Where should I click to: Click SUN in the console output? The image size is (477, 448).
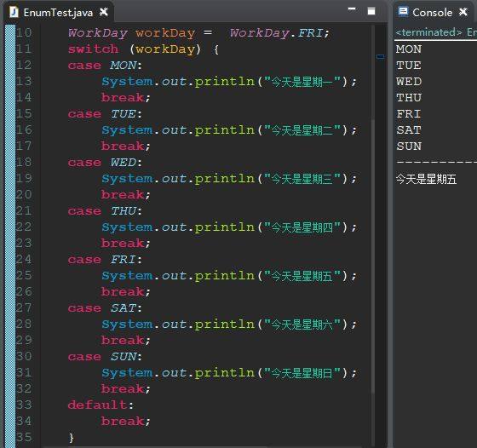(x=409, y=146)
